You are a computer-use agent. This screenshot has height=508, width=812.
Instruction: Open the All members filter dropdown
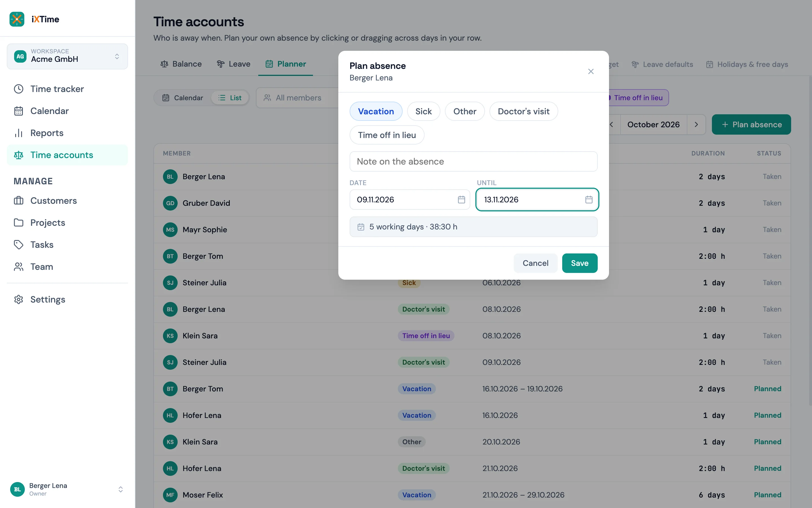(x=297, y=98)
